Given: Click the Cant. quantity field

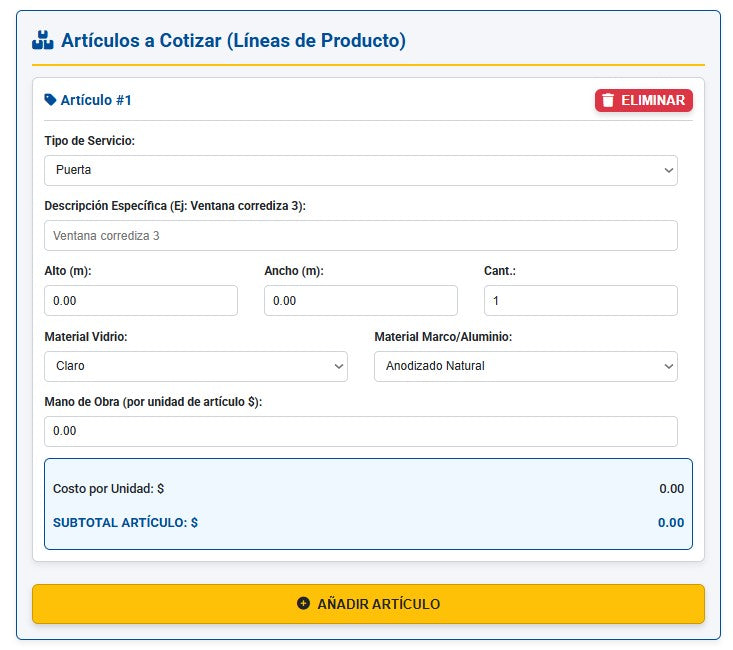Looking at the screenshot, I should click(x=581, y=301).
